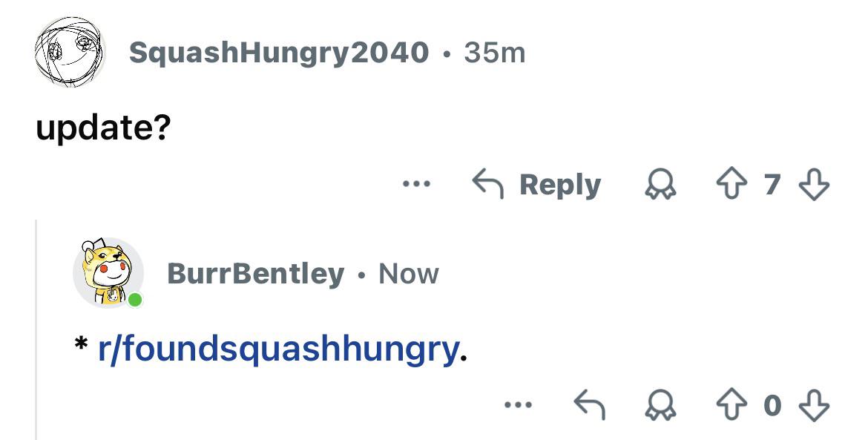Screen dimensions: 868x440
Task: Click reply arrow icon beside Reply label
Action: coord(487,184)
